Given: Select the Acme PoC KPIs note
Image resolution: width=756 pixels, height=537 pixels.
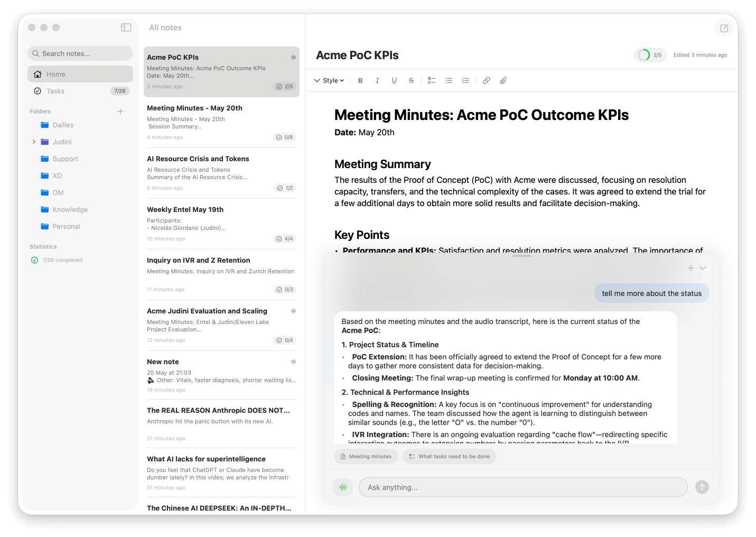Looking at the screenshot, I should coord(221,72).
